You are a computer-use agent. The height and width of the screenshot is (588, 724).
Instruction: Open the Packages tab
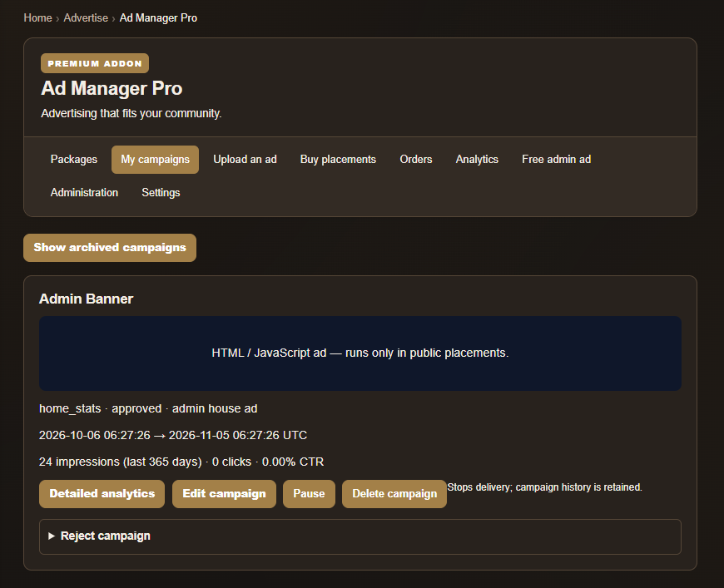(x=74, y=160)
